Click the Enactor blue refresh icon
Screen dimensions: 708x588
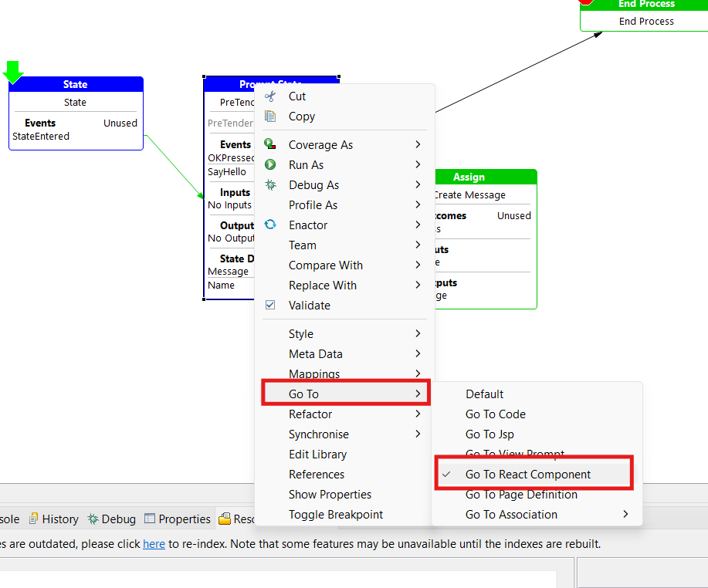point(270,225)
